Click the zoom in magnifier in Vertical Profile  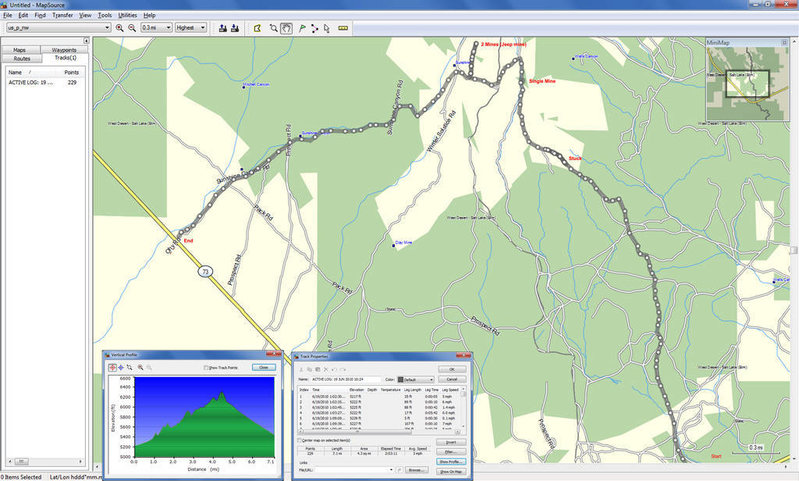140,367
